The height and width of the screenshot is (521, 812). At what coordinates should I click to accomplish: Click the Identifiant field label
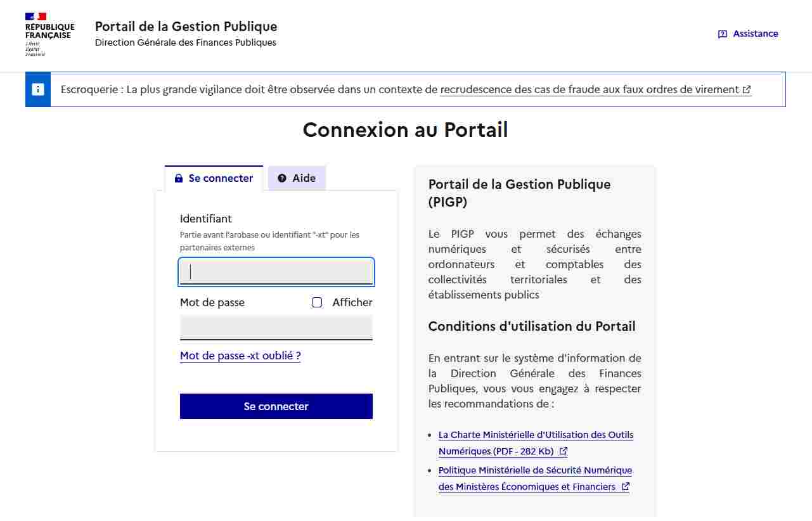[x=206, y=219]
